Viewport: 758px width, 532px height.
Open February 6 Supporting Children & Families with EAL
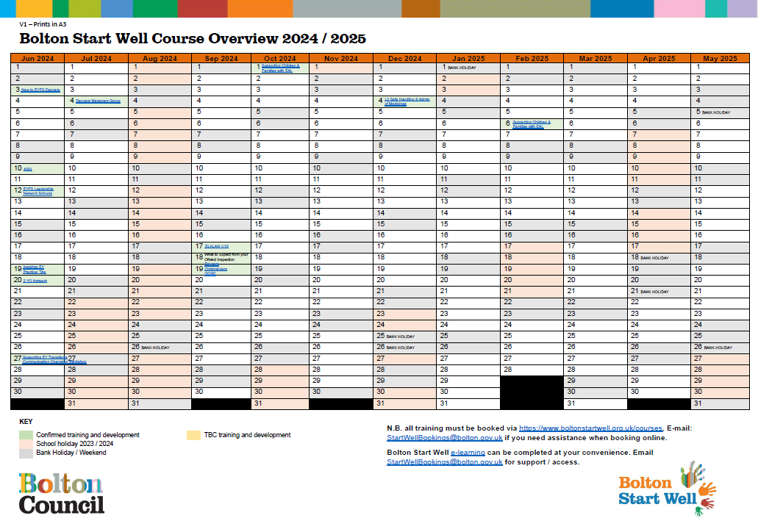pyautogui.click(x=532, y=125)
